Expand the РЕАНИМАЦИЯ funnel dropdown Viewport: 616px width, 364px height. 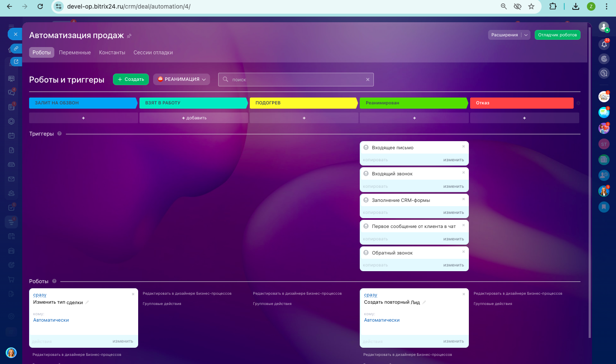[181, 79]
